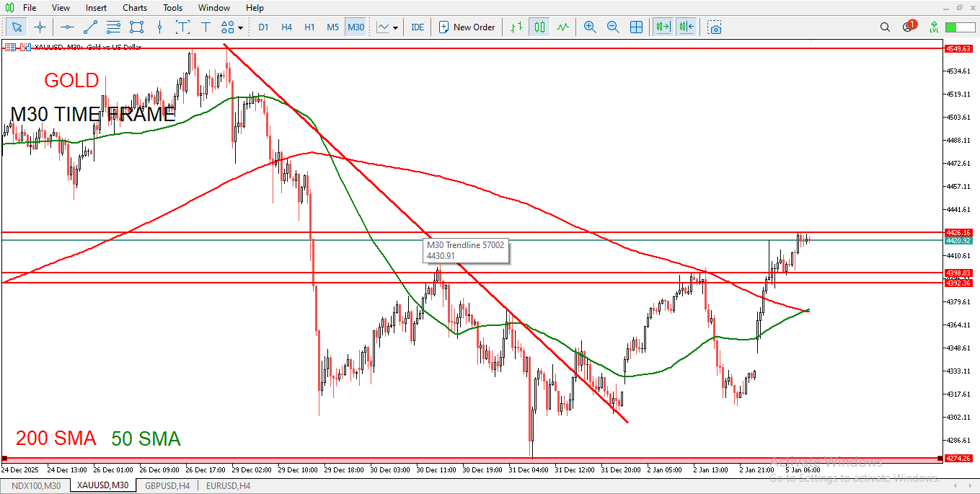Open depth of market icon on chart
The width and height of the screenshot is (980, 494).
25,47
